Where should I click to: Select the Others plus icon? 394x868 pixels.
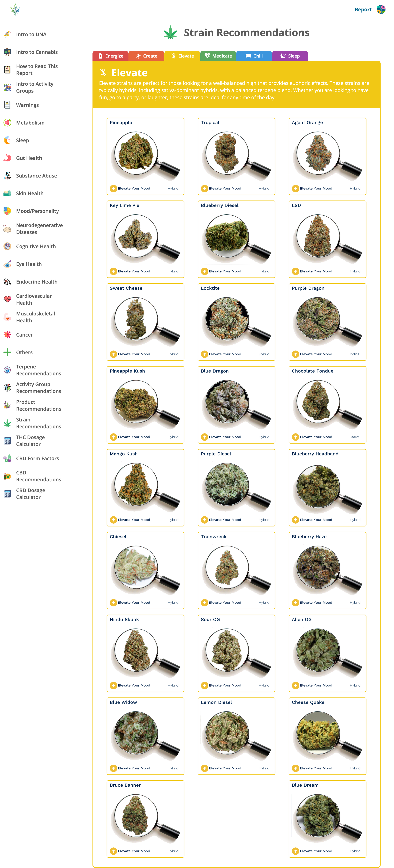(7, 352)
